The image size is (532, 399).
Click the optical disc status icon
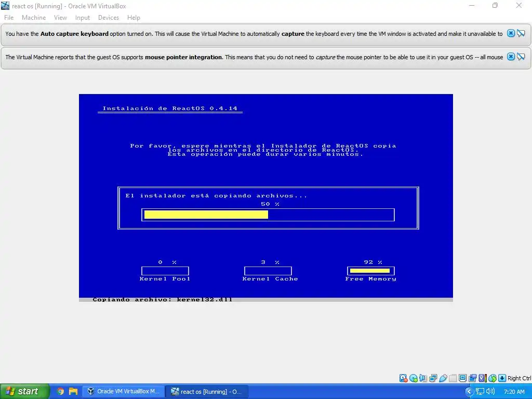[x=413, y=378]
